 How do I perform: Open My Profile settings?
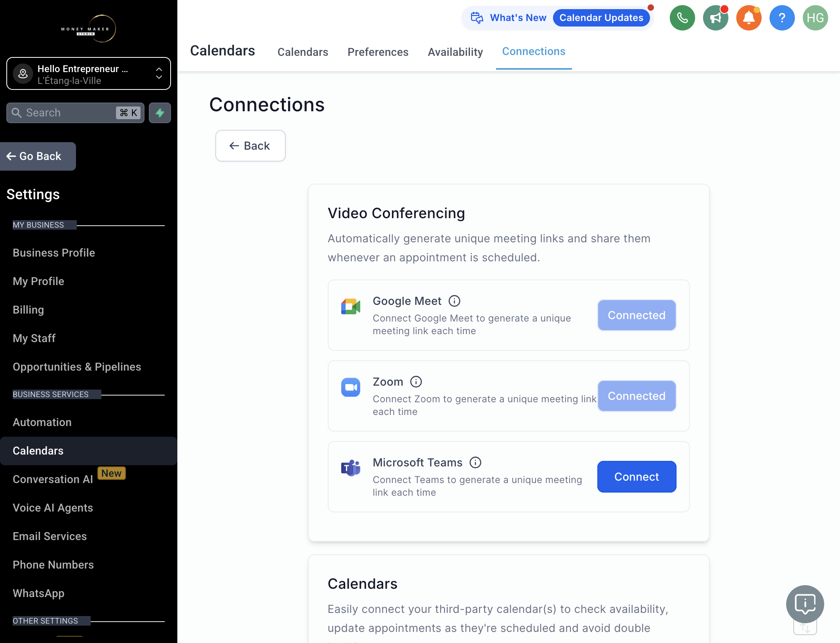pyautogui.click(x=38, y=282)
